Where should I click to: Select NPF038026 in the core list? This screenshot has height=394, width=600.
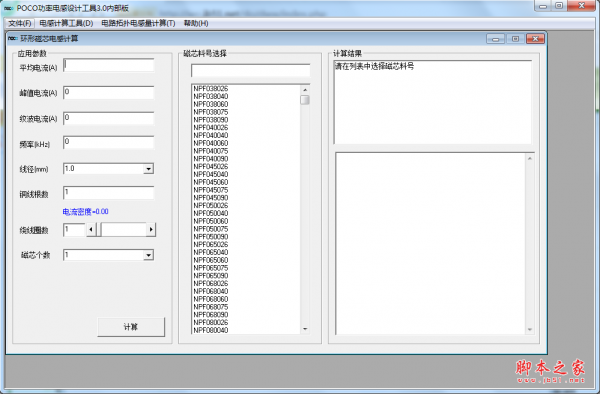point(211,89)
